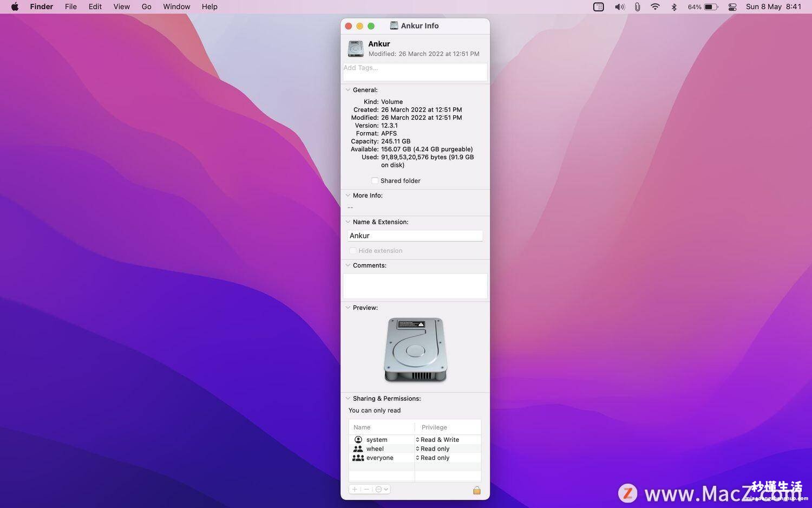Click the Ankur disk icon in the header
The width and height of the screenshot is (812, 508).
356,49
